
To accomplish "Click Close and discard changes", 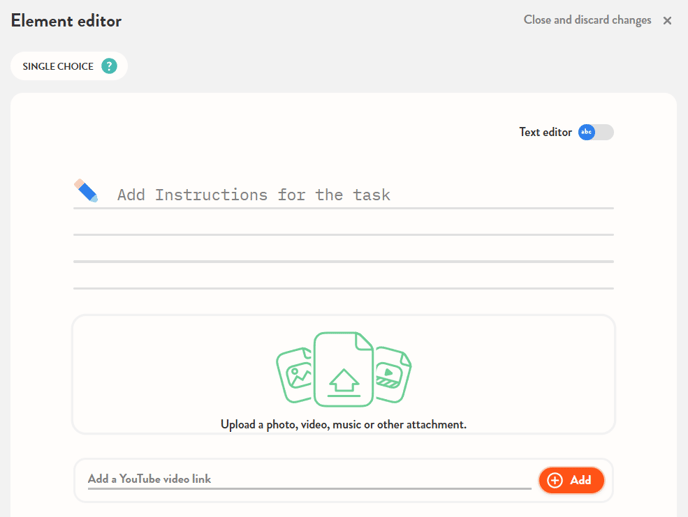I will point(587,20).
